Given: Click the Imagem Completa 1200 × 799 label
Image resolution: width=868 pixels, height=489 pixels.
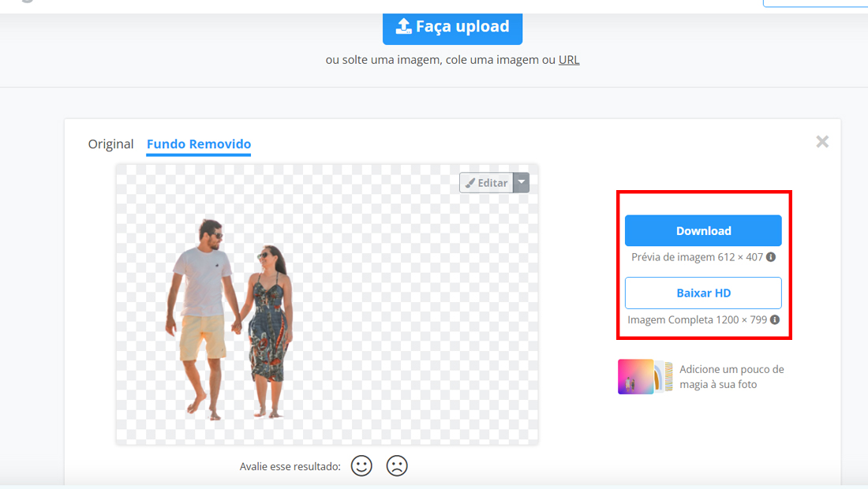Looking at the screenshot, I should point(697,319).
